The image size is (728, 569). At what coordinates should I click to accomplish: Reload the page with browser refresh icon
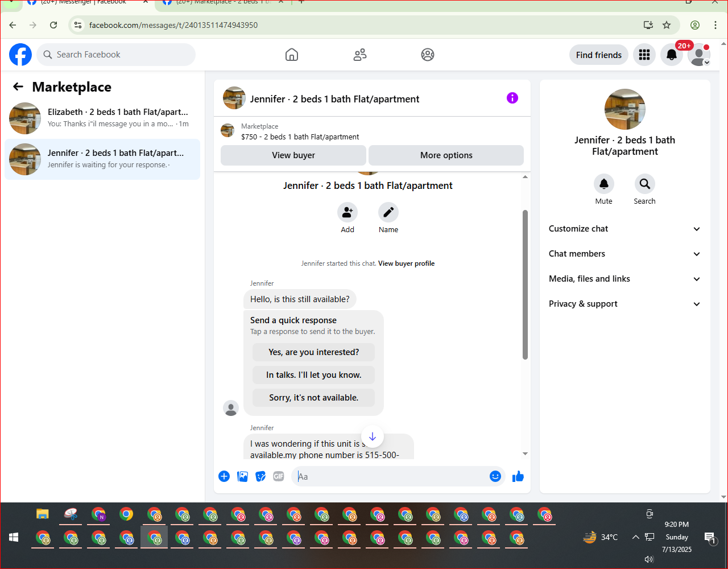53,25
